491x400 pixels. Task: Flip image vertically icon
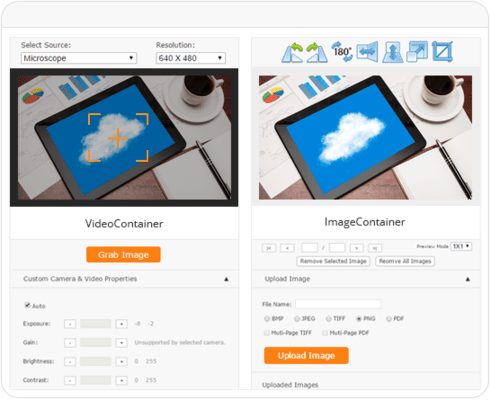(393, 52)
